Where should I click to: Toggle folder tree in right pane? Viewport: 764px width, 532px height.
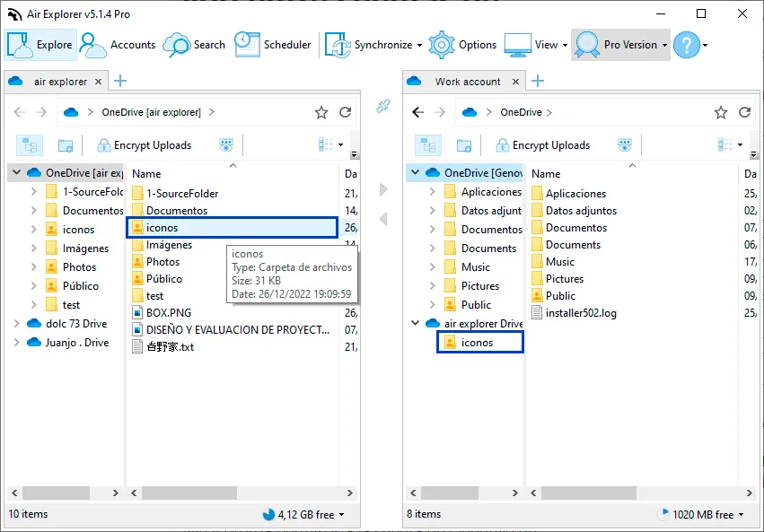[x=428, y=145]
